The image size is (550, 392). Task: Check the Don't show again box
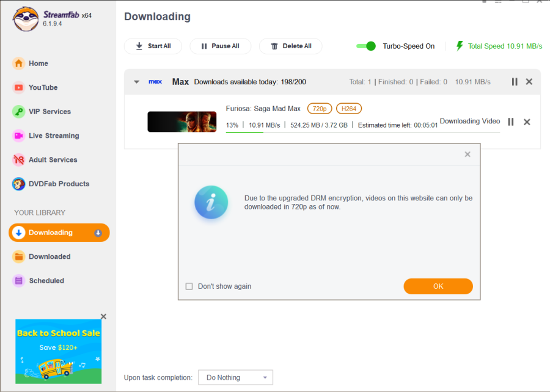pos(189,286)
